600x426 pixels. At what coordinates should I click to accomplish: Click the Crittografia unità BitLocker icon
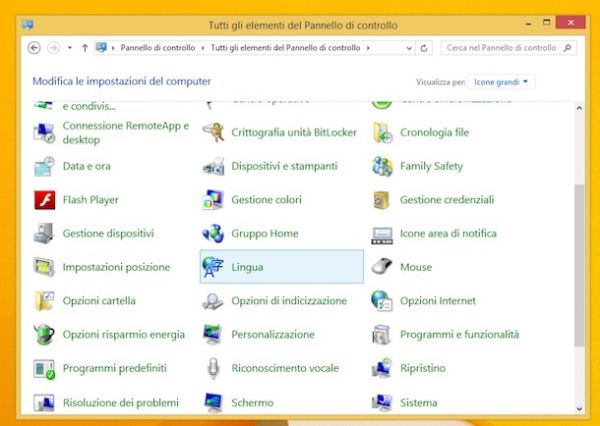pos(213,133)
